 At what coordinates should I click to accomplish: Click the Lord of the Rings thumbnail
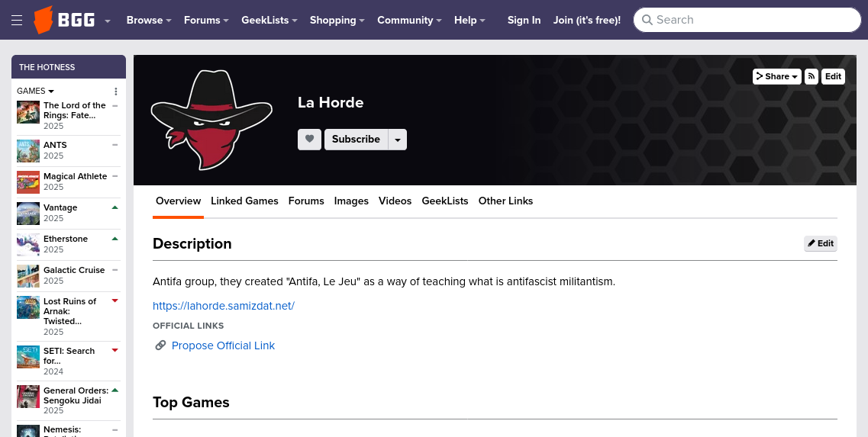[x=28, y=112]
